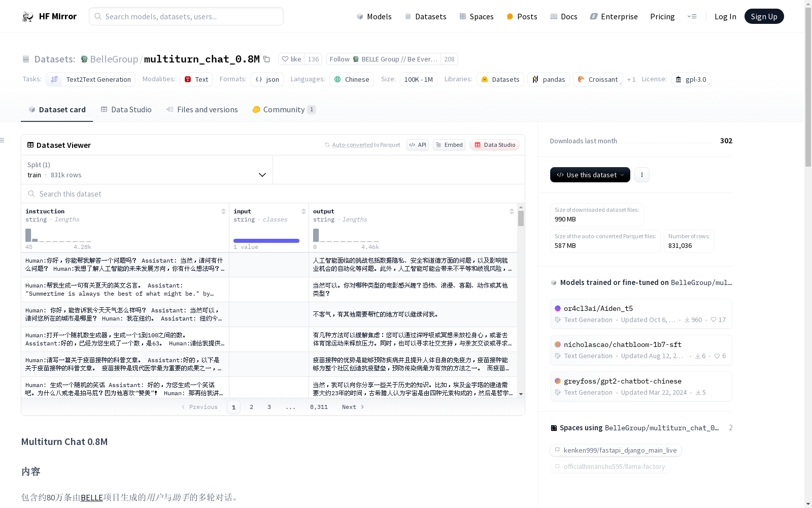Go to Models in top navigation
812x508 pixels.
[374, 16]
